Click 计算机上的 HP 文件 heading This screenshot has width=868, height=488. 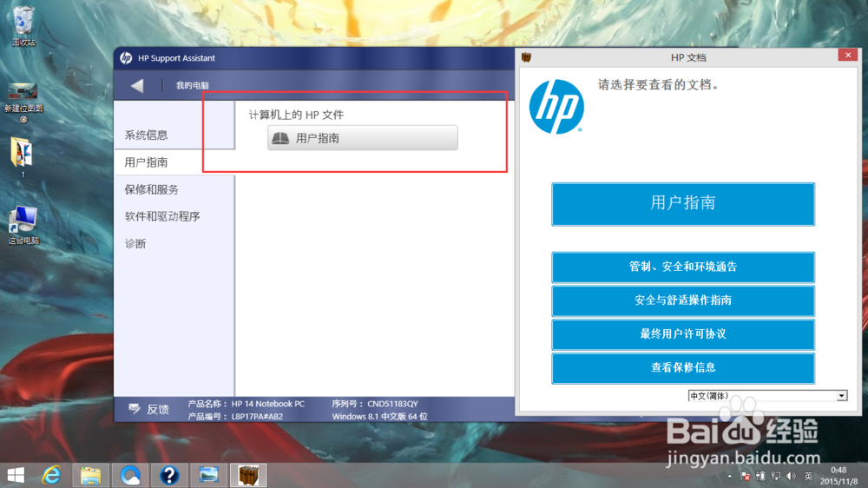click(296, 115)
